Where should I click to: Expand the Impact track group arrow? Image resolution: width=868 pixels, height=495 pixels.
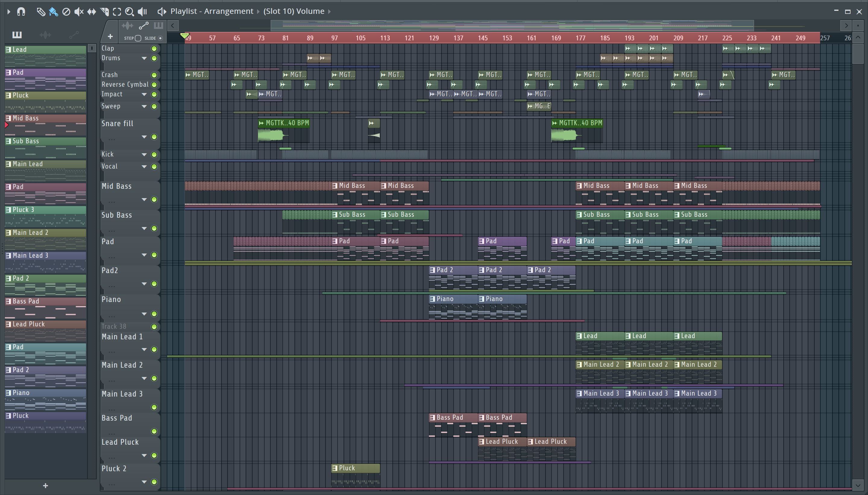[x=144, y=94]
